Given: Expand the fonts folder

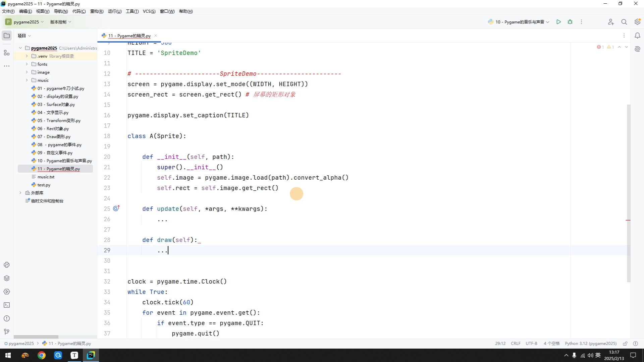Looking at the screenshot, I should (x=26, y=64).
